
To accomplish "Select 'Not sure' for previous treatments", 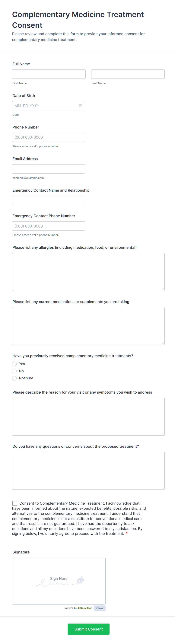I will (14, 378).
